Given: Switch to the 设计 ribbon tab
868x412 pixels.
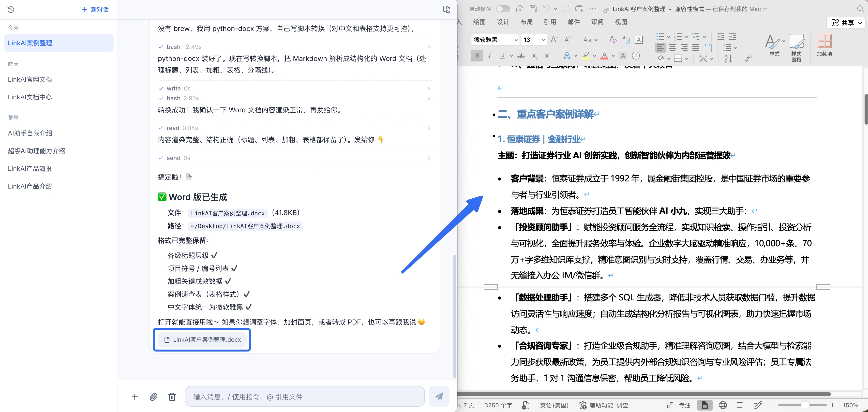Looking at the screenshot, I should coord(503,22).
